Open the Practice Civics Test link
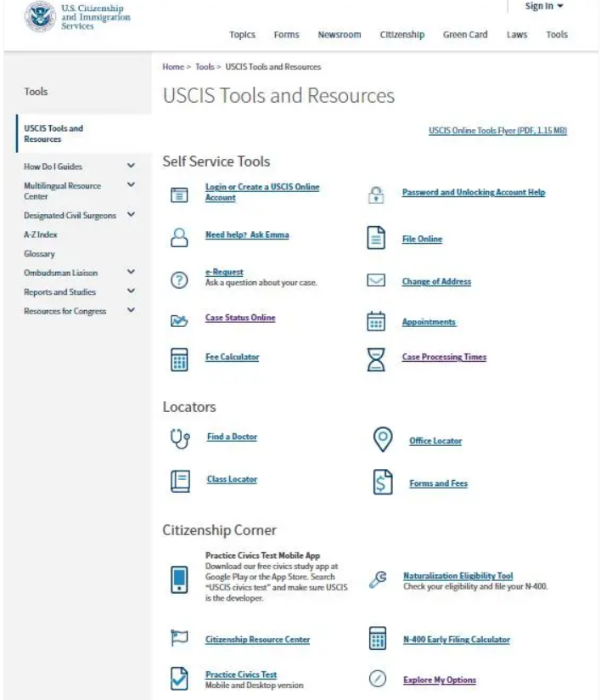 pos(241,675)
